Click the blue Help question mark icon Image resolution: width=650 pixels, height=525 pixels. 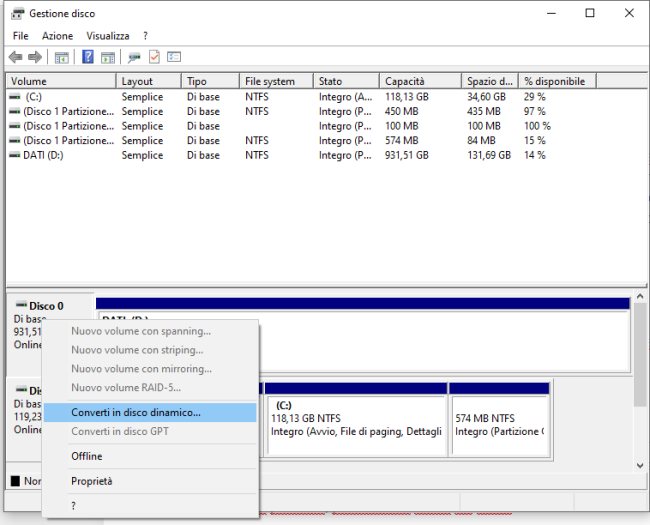(x=88, y=57)
